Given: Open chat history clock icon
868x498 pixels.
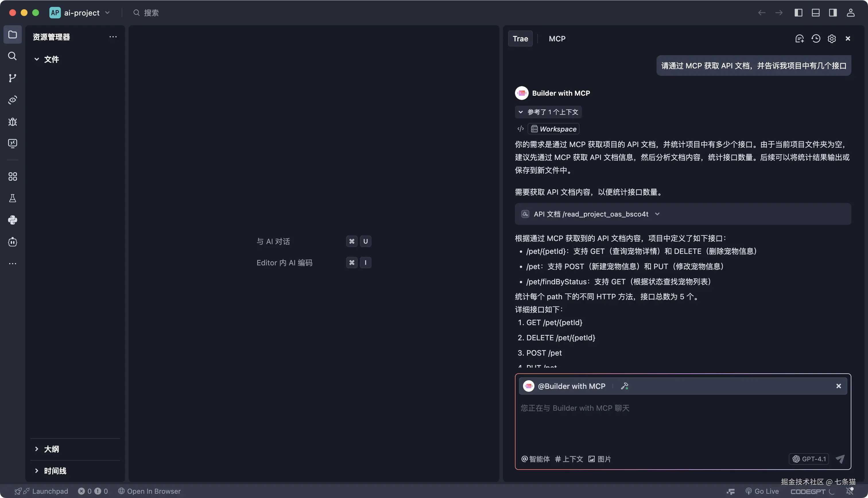Looking at the screenshot, I should [816, 39].
